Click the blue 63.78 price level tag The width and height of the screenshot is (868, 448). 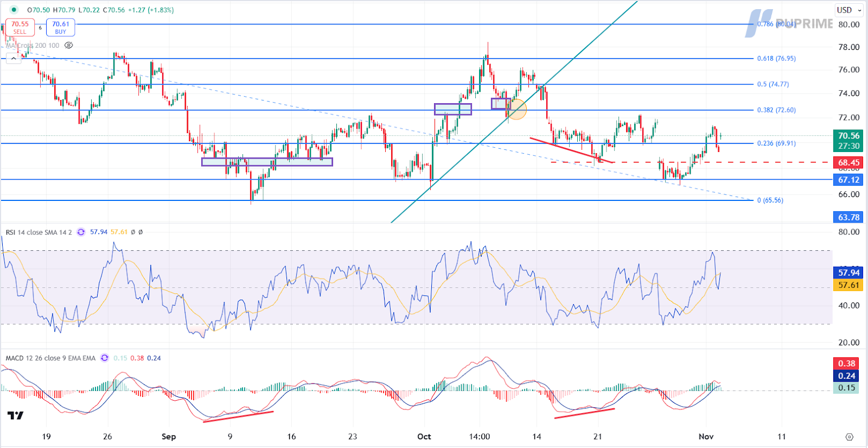(848, 217)
